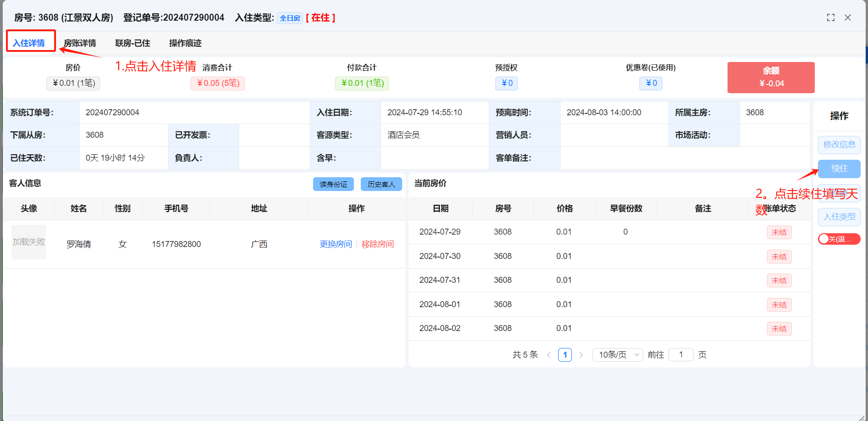Click the fullscreen expand icon

tap(830, 17)
